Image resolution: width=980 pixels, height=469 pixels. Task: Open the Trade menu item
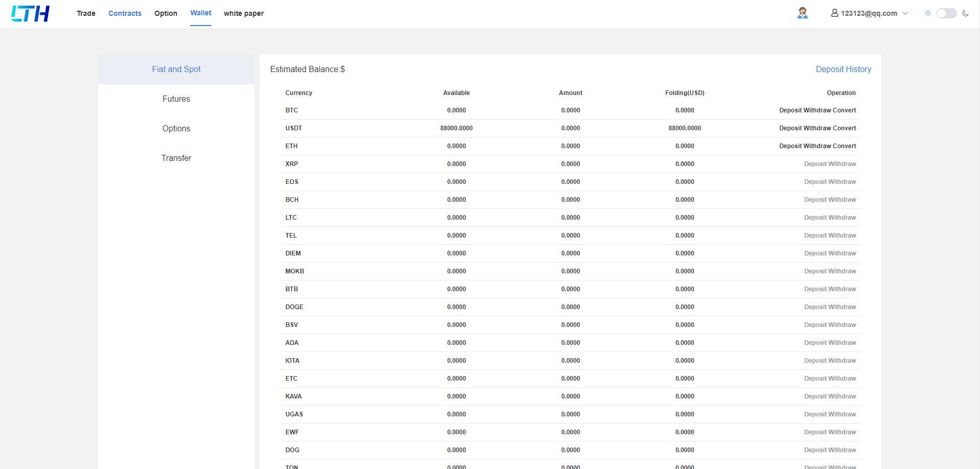point(86,13)
